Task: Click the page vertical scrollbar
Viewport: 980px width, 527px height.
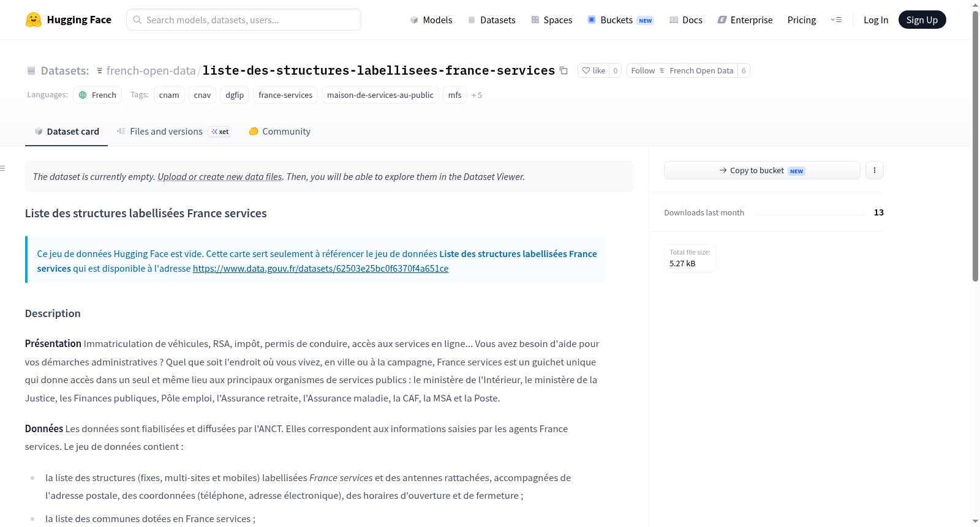Action: (975, 146)
